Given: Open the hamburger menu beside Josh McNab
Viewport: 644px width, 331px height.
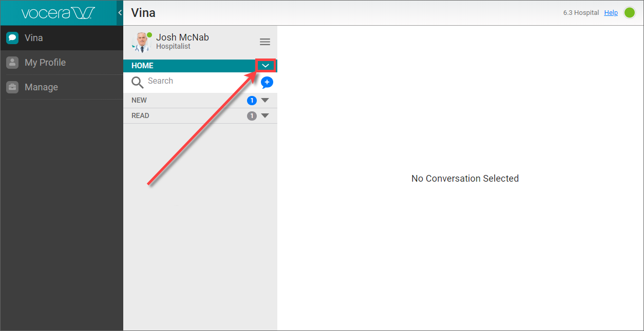Looking at the screenshot, I should [x=264, y=42].
